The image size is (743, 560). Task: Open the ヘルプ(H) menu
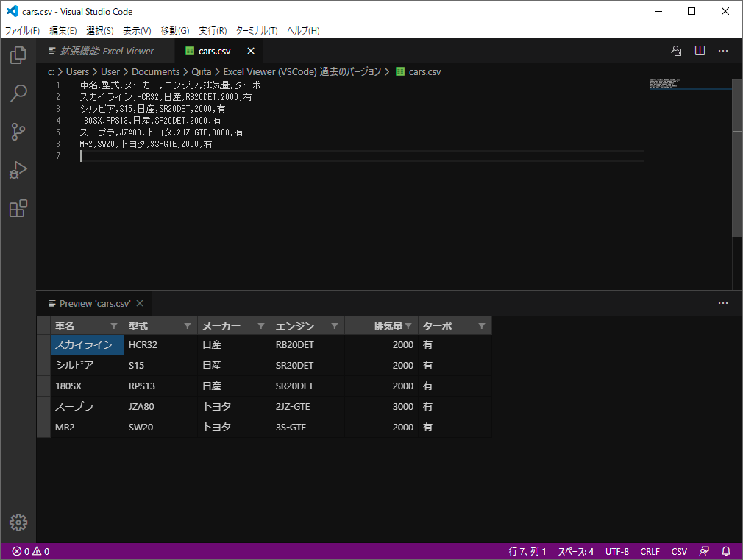pyautogui.click(x=303, y=31)
